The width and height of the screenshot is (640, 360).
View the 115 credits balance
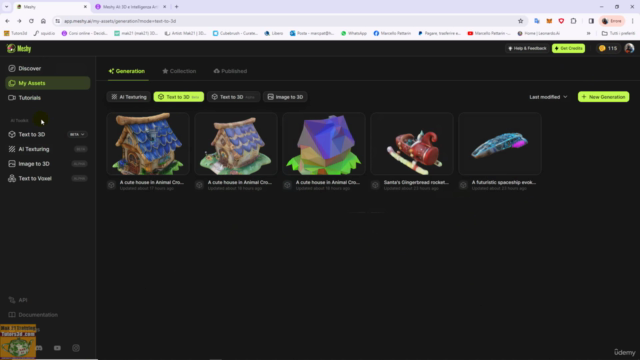click(608, 49)
